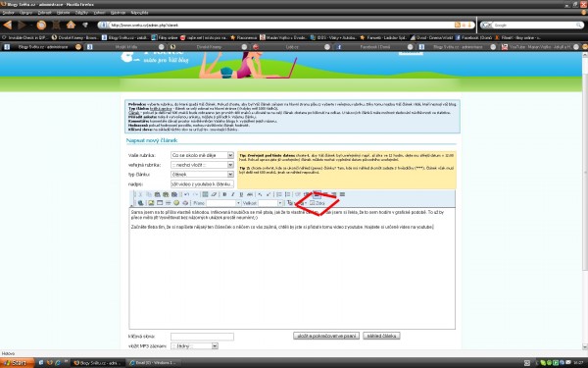
Task: Insert a smiley emoticon
Action: (176, 203)
